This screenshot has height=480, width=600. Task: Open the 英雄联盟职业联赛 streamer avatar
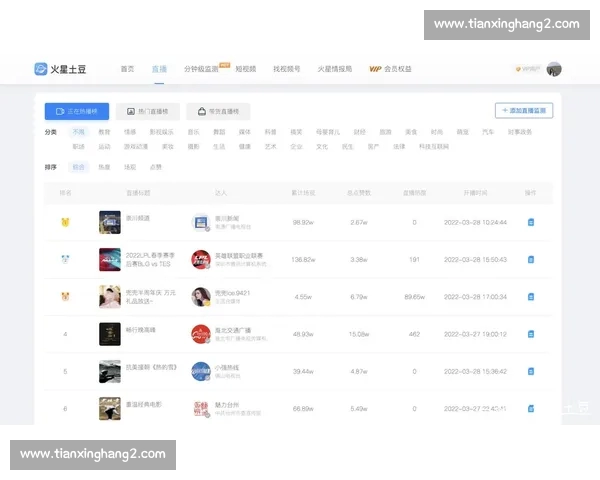coord(200,259)
